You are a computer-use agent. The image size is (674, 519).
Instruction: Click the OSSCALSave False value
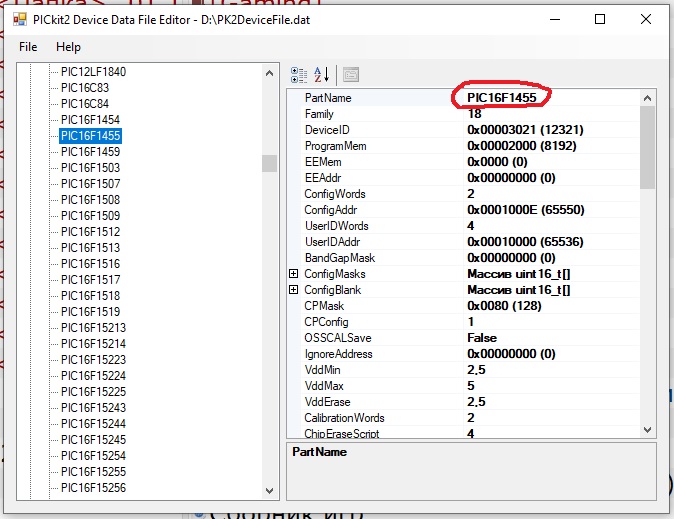(482, 338)
